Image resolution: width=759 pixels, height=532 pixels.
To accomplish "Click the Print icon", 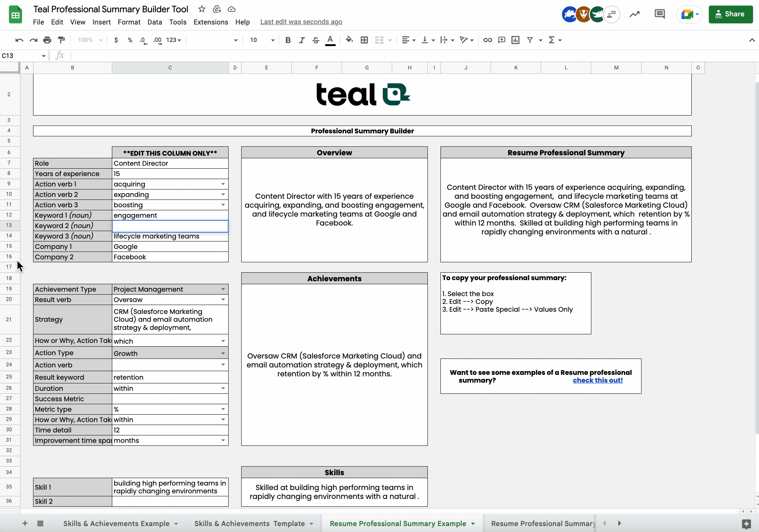I will (x=47, y=40).
